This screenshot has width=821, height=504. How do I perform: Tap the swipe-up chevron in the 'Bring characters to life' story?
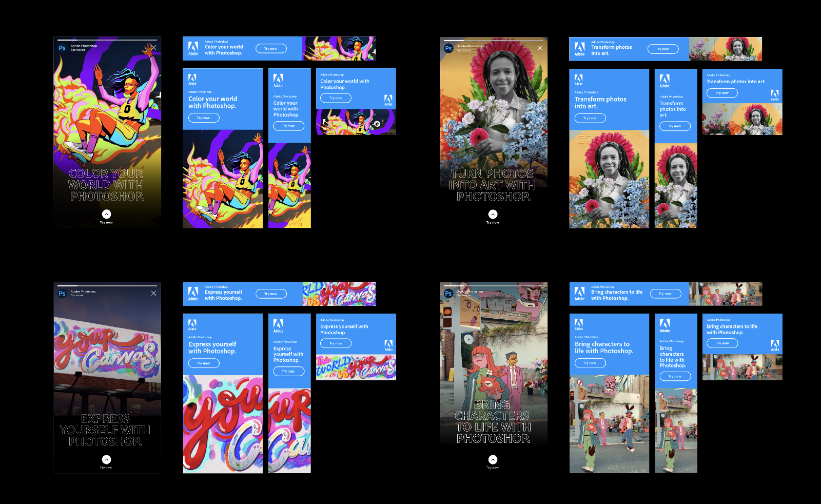coord(493,459)
